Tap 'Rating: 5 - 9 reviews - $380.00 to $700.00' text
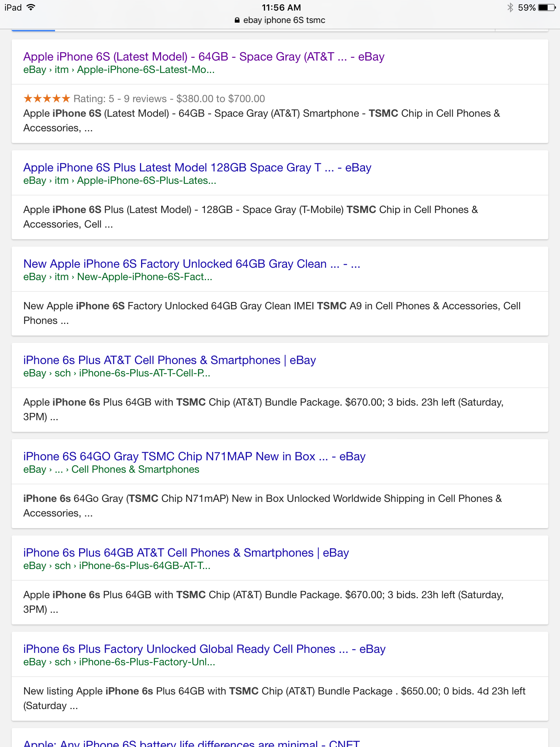The image size is (560, 747). click(x=169, y=98)
